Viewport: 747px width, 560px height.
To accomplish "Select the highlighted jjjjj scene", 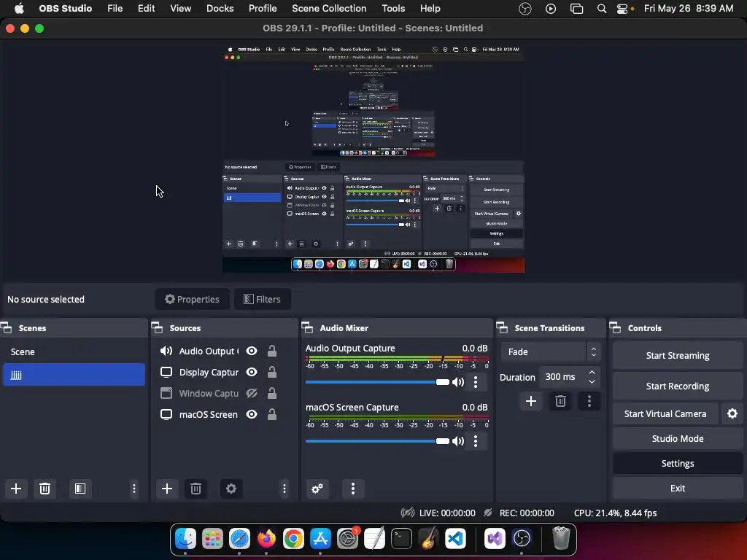I will coord(74,375).
